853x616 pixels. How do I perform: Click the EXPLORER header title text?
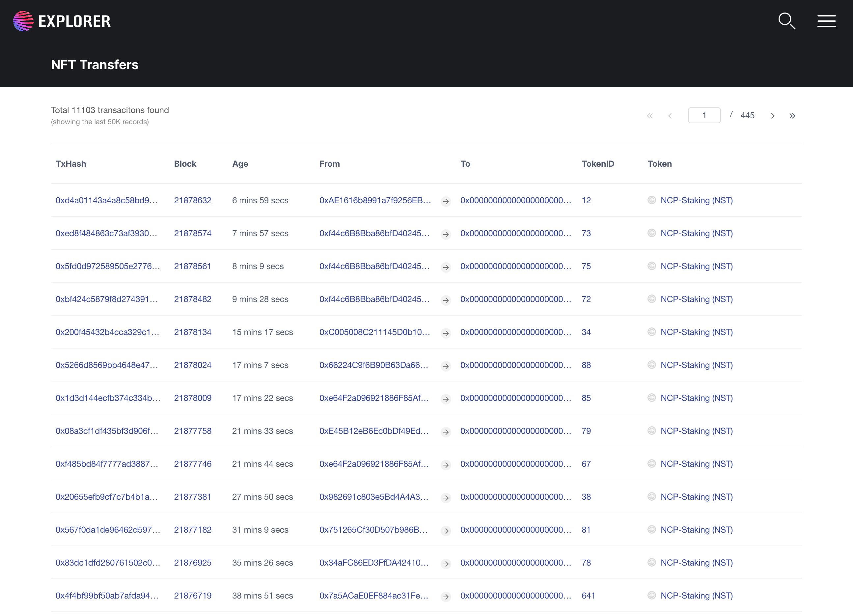(x=74, y=21)
